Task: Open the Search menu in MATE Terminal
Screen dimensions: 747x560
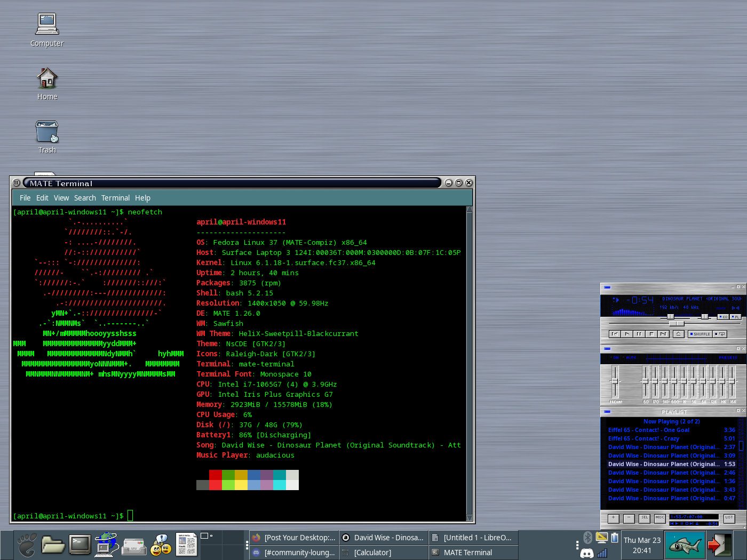Action: point(85,198)
